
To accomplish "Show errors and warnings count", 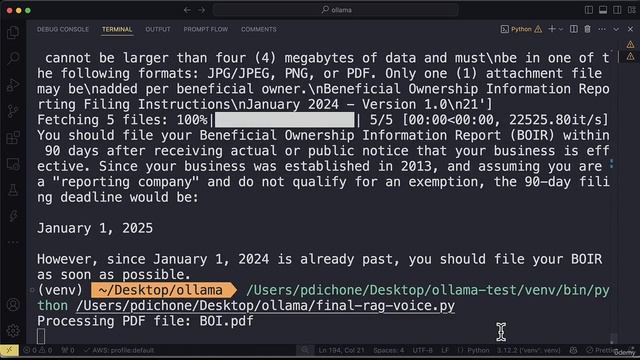I will (38, 350).
